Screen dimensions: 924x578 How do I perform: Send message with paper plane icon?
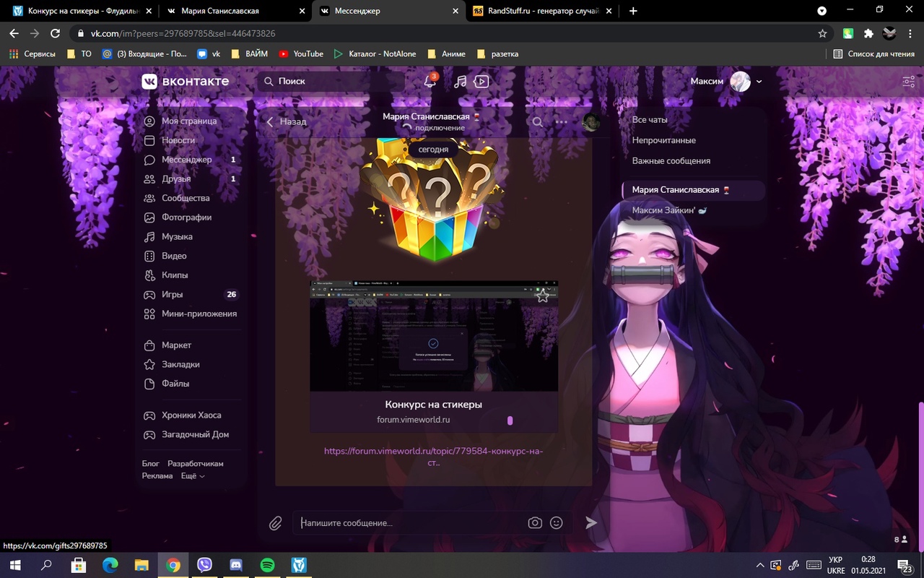click(591, 522)
